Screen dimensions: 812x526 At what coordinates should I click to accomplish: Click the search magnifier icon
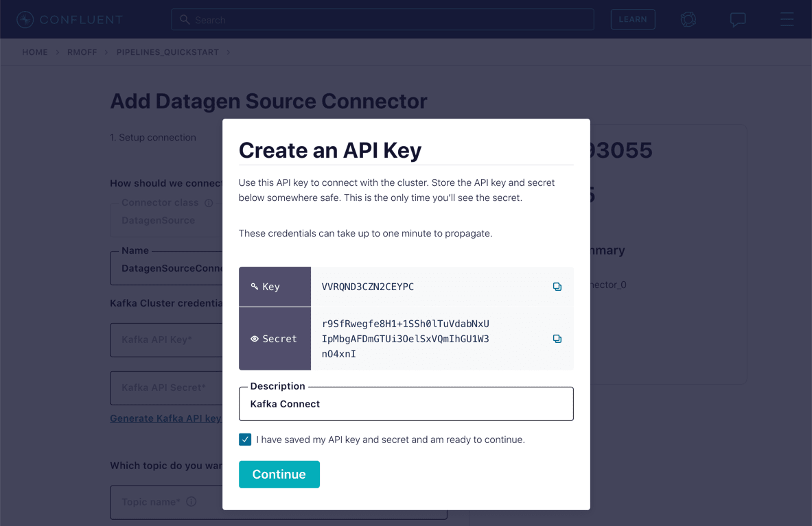coord(185,20)
